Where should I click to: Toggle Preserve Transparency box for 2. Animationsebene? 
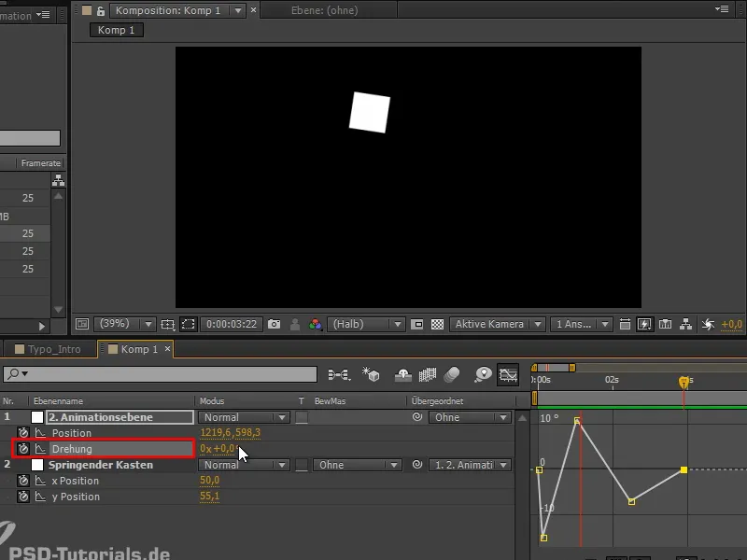click(302, 417)
